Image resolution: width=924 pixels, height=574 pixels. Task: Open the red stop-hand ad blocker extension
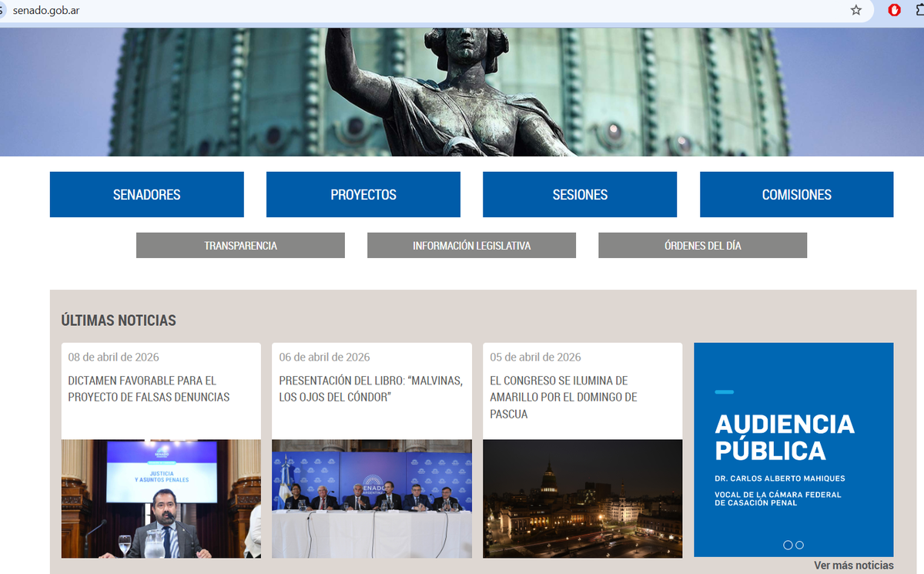894,10
